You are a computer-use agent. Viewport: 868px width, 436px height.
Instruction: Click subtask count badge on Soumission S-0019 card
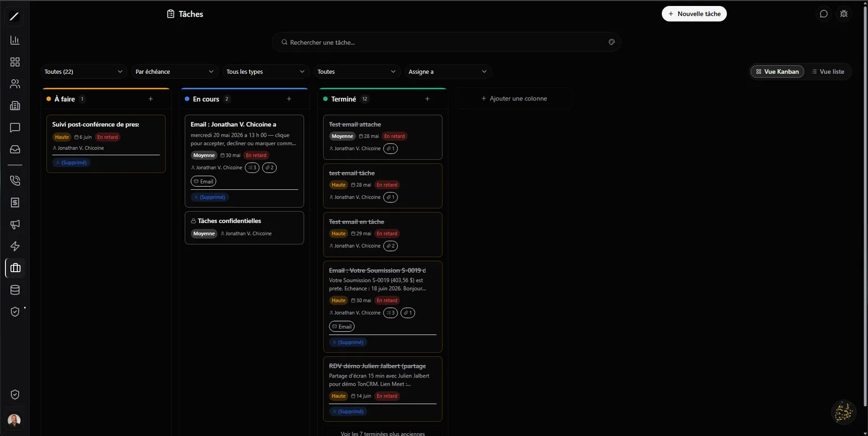[391, 313]
